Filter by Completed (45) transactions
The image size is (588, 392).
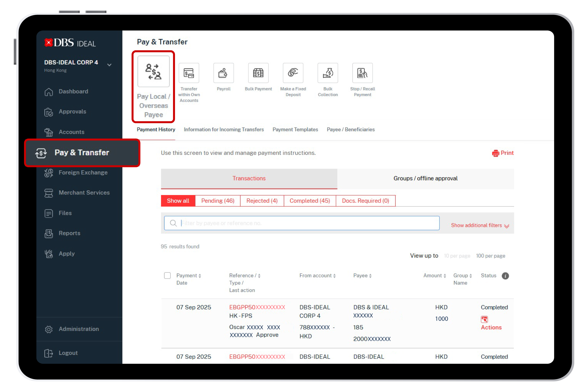[x=309, y=201]
